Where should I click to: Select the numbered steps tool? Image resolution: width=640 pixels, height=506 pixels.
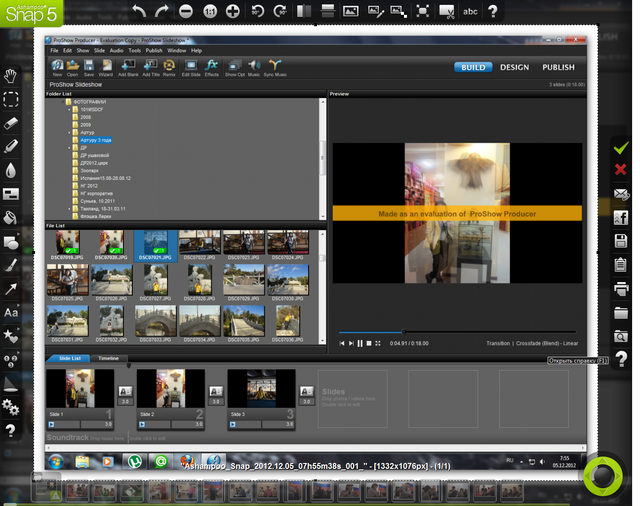[10, 361]
